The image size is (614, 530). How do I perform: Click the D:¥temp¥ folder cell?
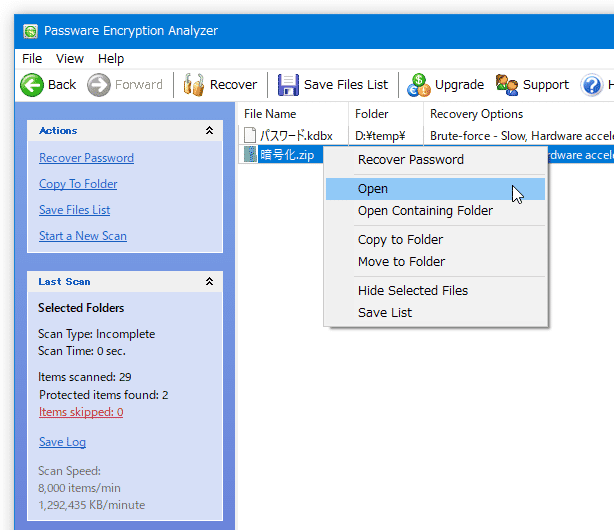point(380,136)
